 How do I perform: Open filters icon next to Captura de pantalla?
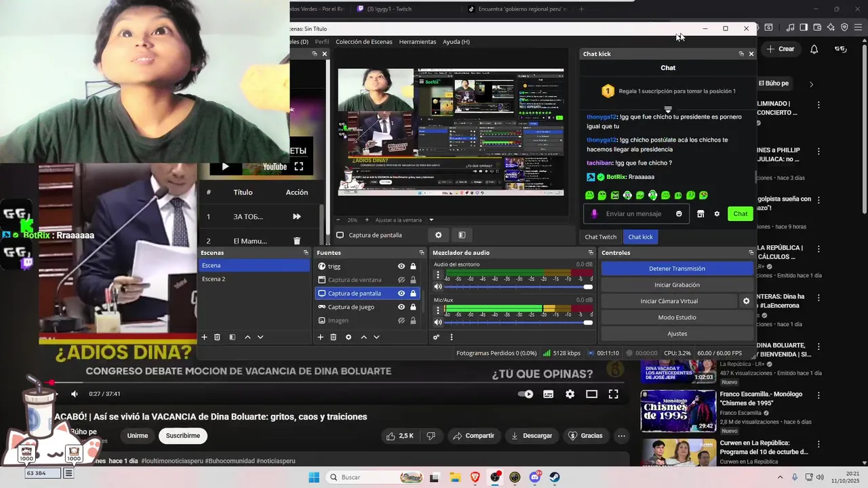click(462, 235)
